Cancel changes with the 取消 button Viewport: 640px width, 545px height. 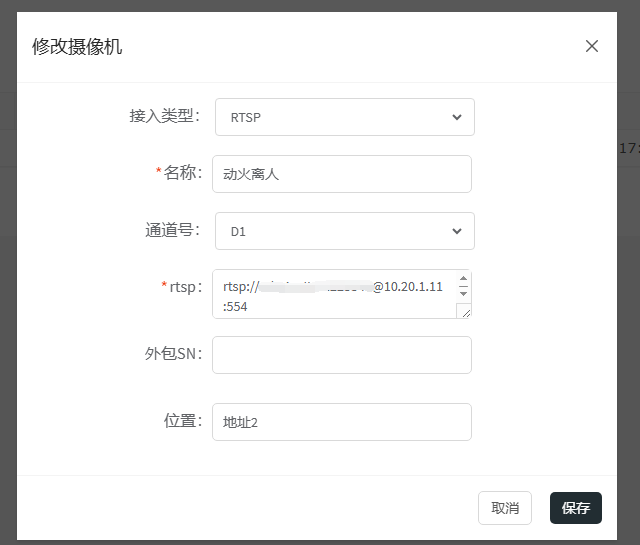505,508
